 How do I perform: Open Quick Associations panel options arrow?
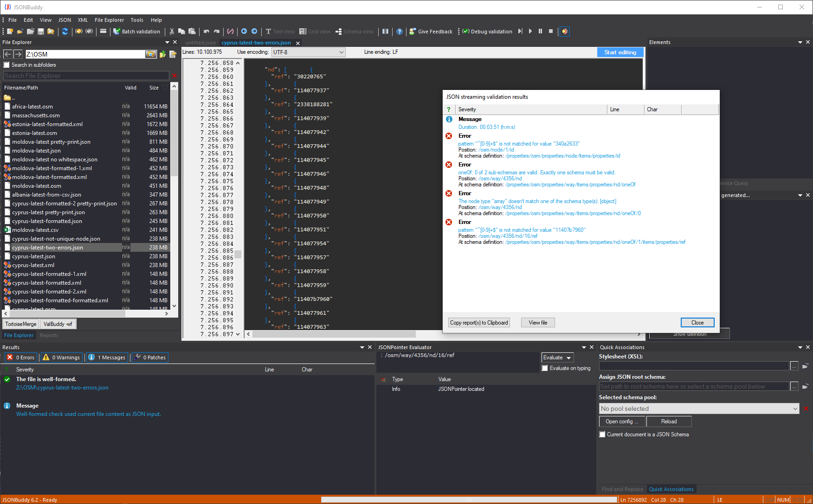coord(800,347)
